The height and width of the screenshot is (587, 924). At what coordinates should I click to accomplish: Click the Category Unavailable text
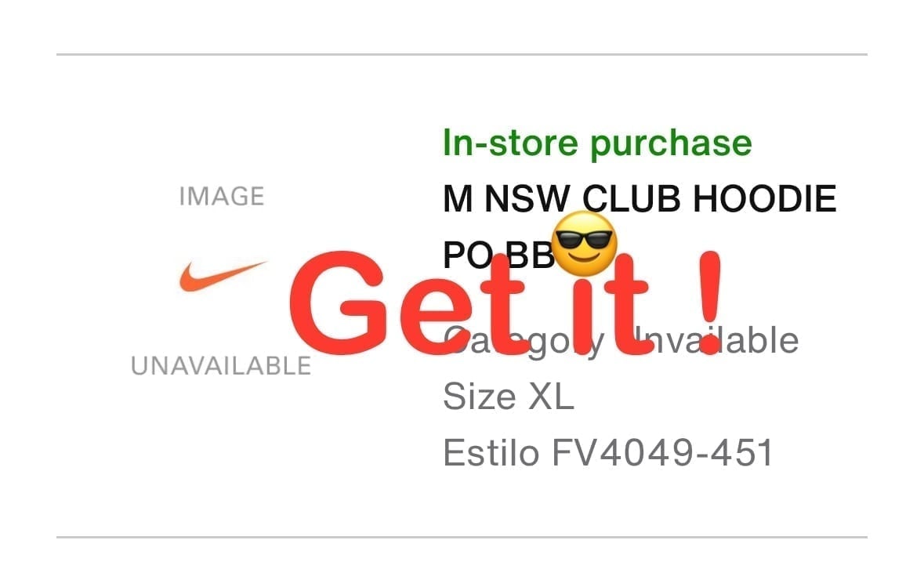tap(621, 340)
